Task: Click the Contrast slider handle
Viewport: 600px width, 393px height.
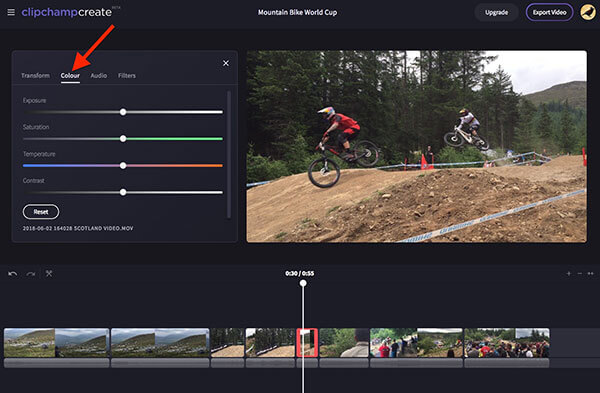Action: tap(123, 192)
